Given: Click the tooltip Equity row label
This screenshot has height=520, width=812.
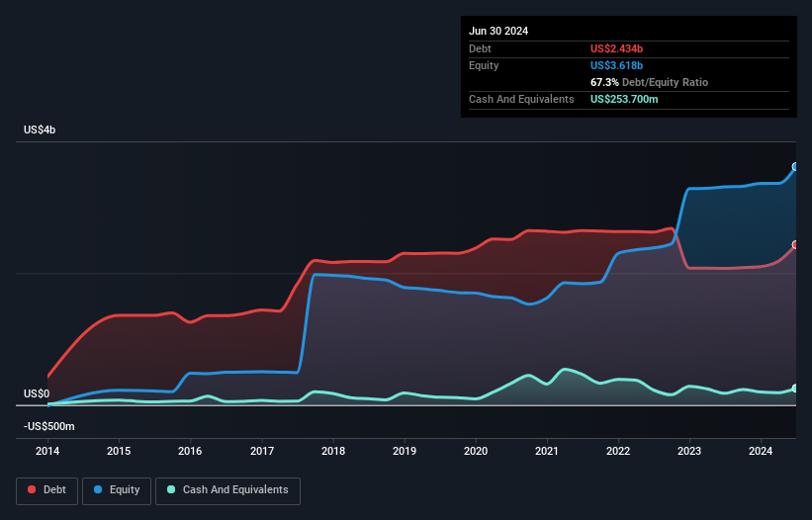Looking at the screenshot, I should click(x=484, y=65).
